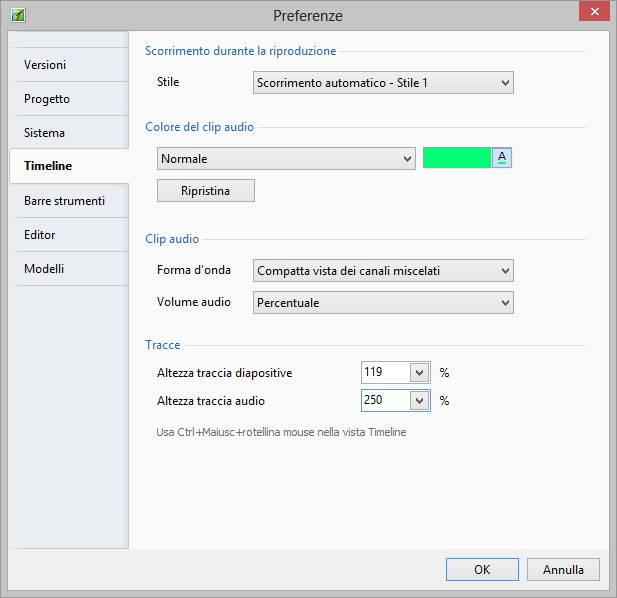
Task: Click the Altezza traccia diapositive value field
Action: [385, 372]
